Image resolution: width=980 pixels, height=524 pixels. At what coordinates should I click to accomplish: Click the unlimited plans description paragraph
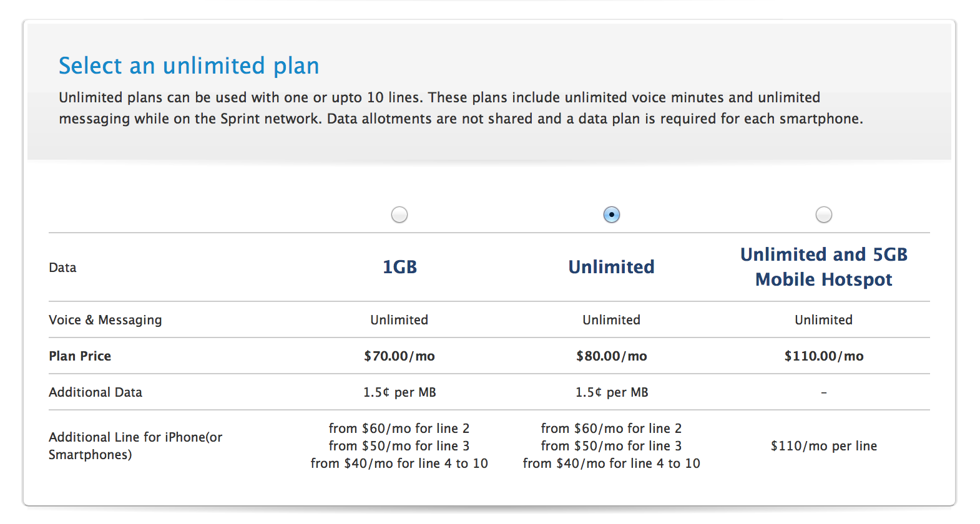(x=461, y=108)
